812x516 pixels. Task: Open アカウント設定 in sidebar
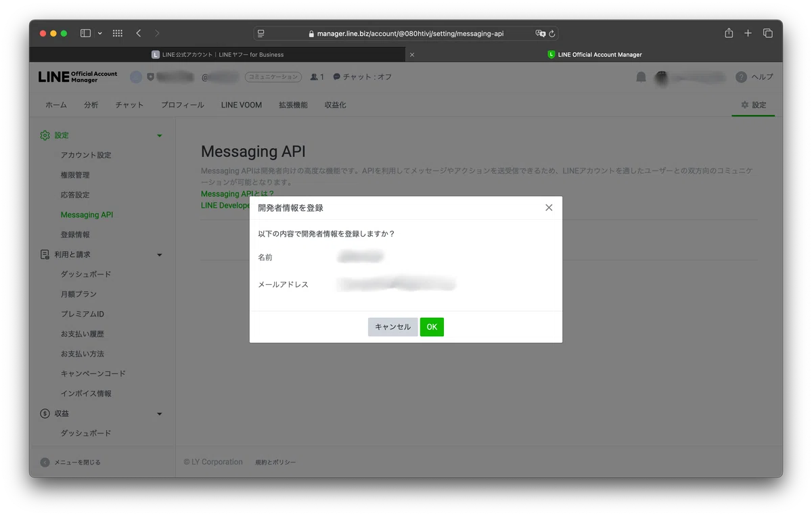click(86, 155)
